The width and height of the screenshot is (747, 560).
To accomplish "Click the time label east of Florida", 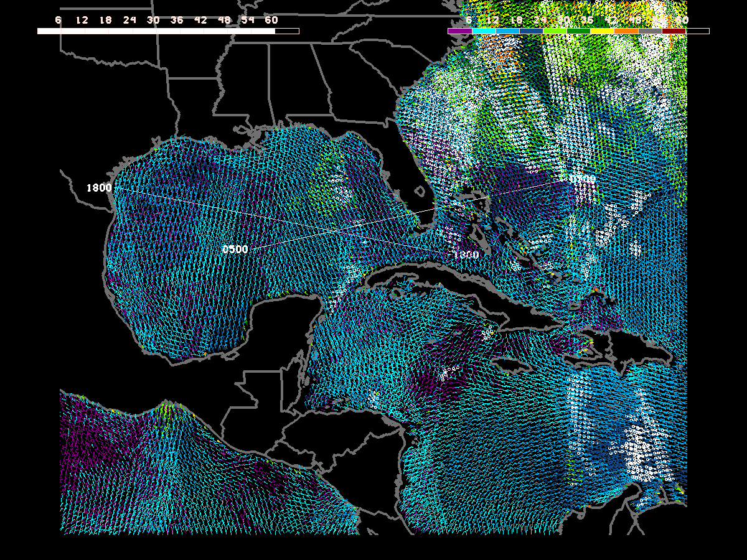I will tap(582, 179).
